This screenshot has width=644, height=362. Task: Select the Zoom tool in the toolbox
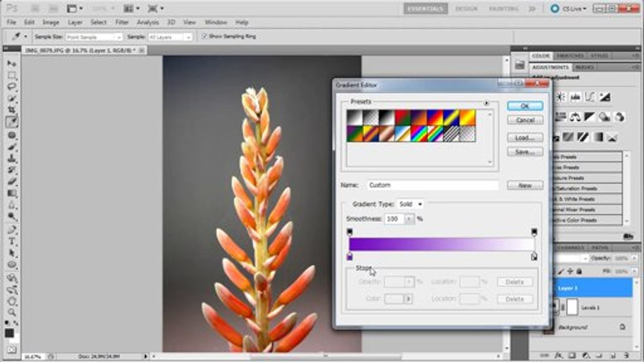pos(12,312)
